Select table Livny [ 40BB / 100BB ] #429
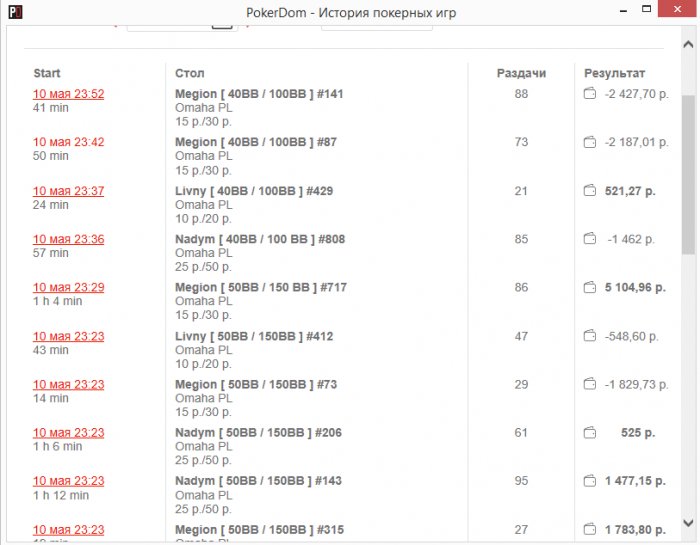 (x=254, y=191)
